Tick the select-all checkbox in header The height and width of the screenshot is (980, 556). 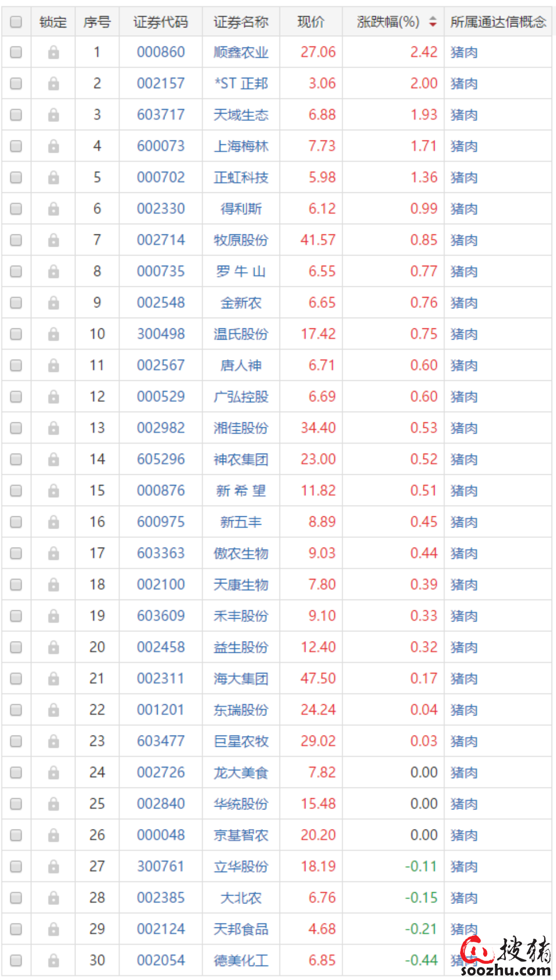[16, 22]
